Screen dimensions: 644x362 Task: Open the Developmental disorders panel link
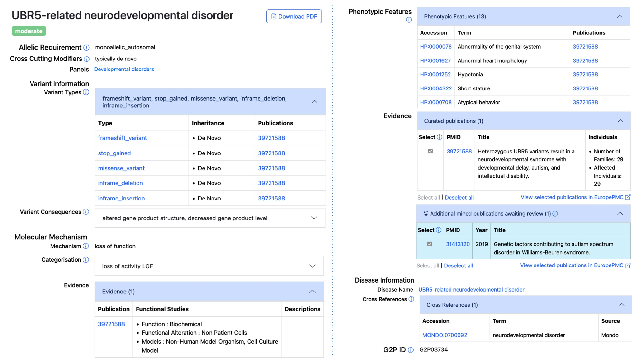tap(124, 69)
